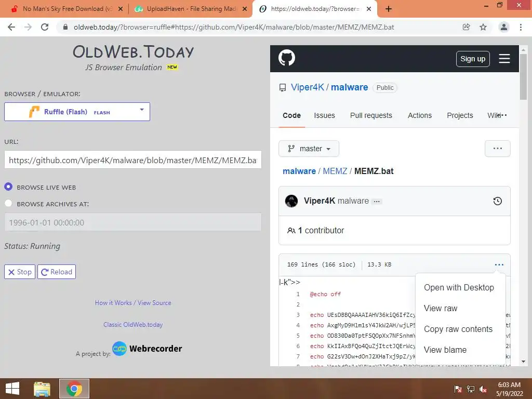Switch to the Actions tab
The height and width of the screenshot is (399, 532).
click(420, 115)
